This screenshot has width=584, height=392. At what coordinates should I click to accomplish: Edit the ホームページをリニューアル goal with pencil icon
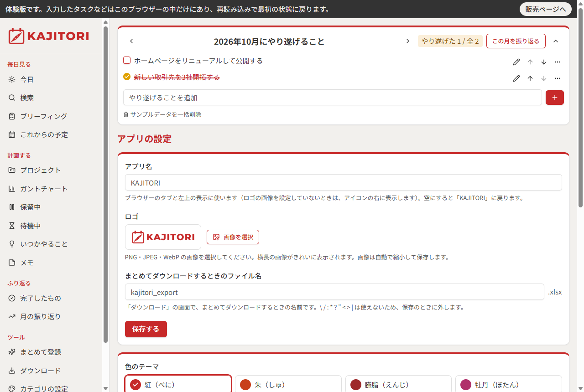(x=516, y=62)
